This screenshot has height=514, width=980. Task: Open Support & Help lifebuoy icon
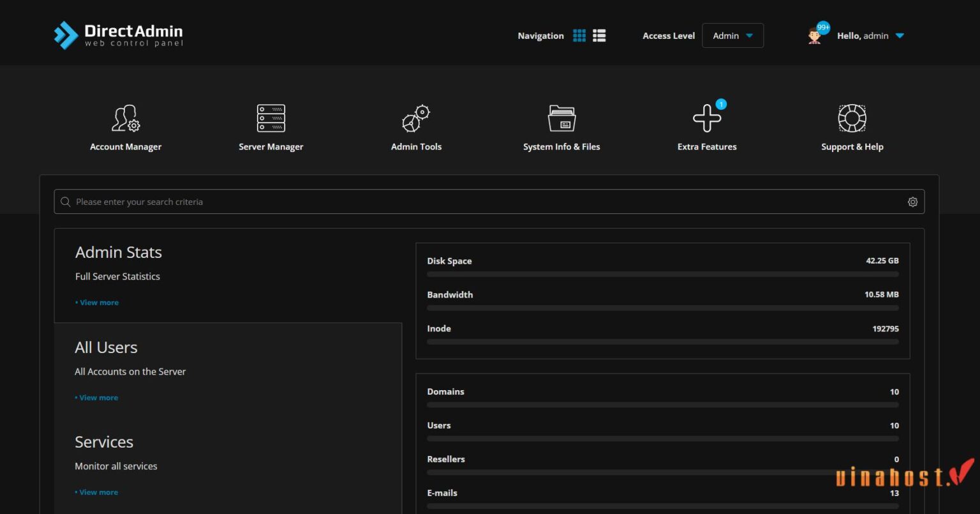point(852,119)
